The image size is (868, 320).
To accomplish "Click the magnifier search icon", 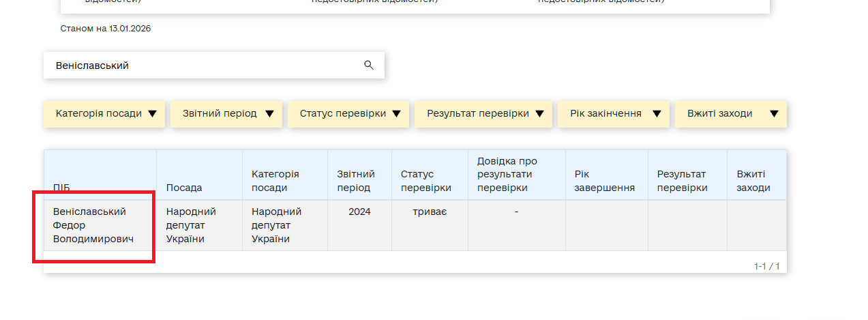I will 369,66.
